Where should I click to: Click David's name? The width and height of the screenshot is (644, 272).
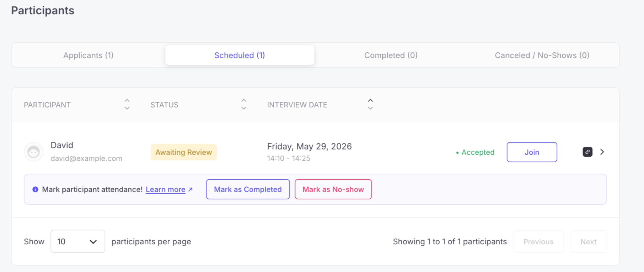coord(62,145)
